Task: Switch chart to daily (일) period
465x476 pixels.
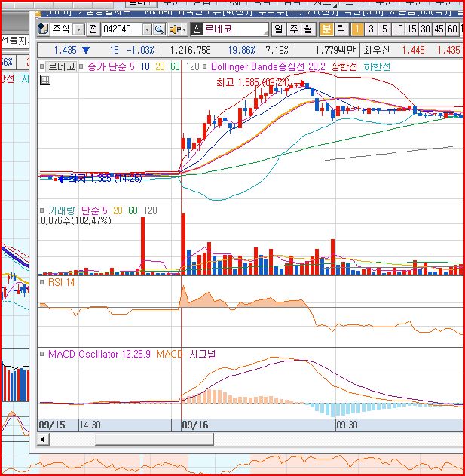Action: click(278, 29)
